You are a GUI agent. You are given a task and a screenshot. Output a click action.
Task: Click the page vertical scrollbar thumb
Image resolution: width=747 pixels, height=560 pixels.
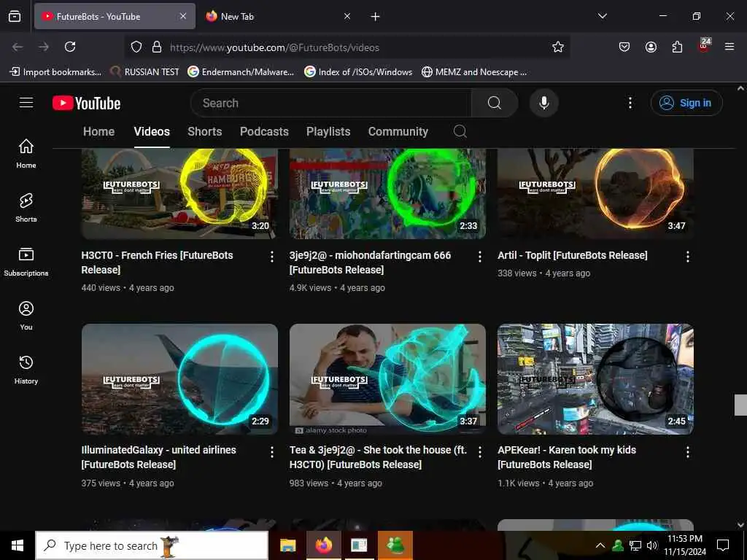coord(740,405)
